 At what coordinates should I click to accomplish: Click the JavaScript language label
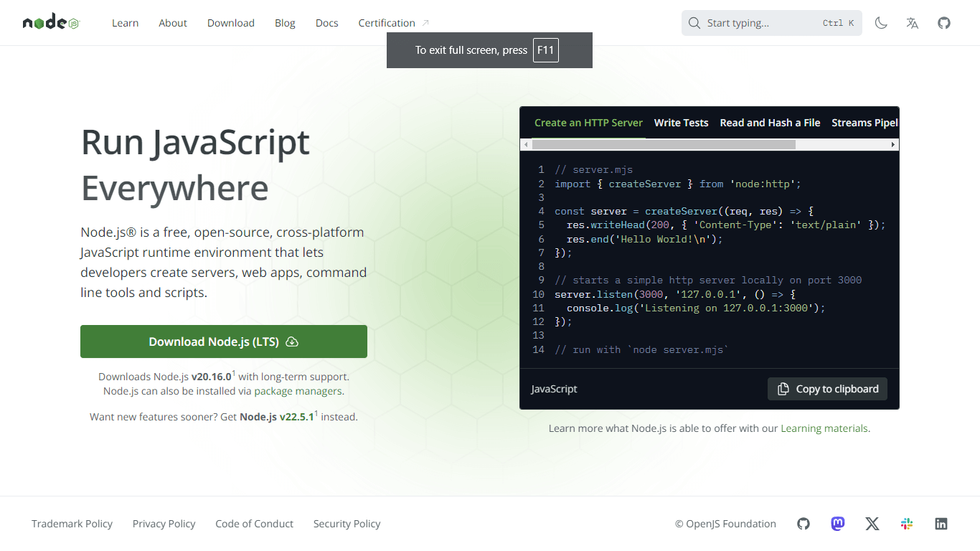pos(554,389)
